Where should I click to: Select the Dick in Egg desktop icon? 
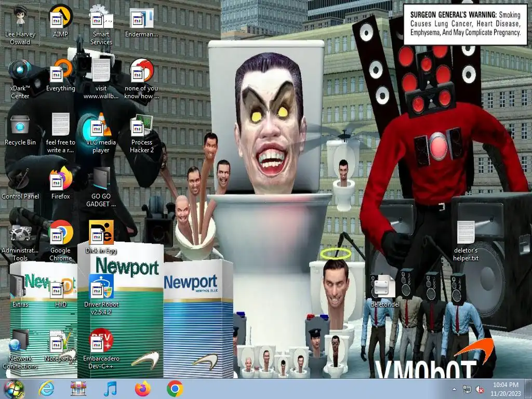pos(101,237)
